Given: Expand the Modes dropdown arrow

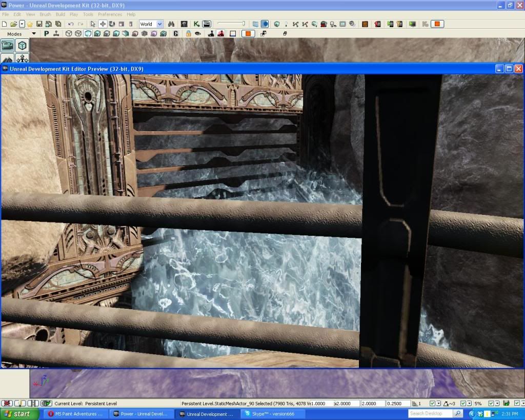Looking at the screenshot, I should (x=33, y=33).
